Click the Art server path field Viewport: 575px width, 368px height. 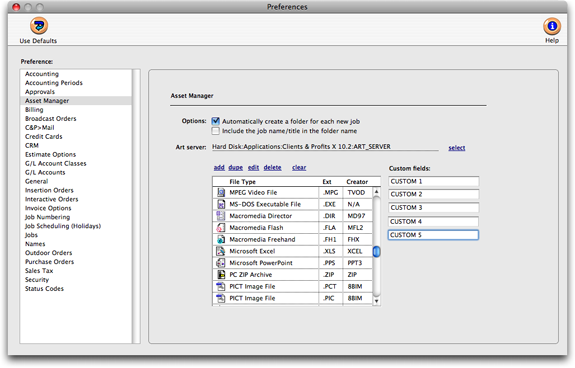click(x=325, y=147)
